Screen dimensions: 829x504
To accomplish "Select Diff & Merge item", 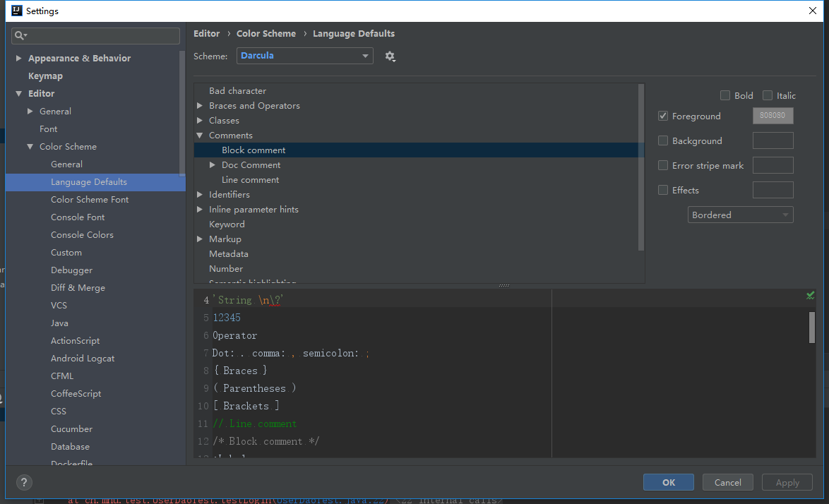I will pos(78,288).
